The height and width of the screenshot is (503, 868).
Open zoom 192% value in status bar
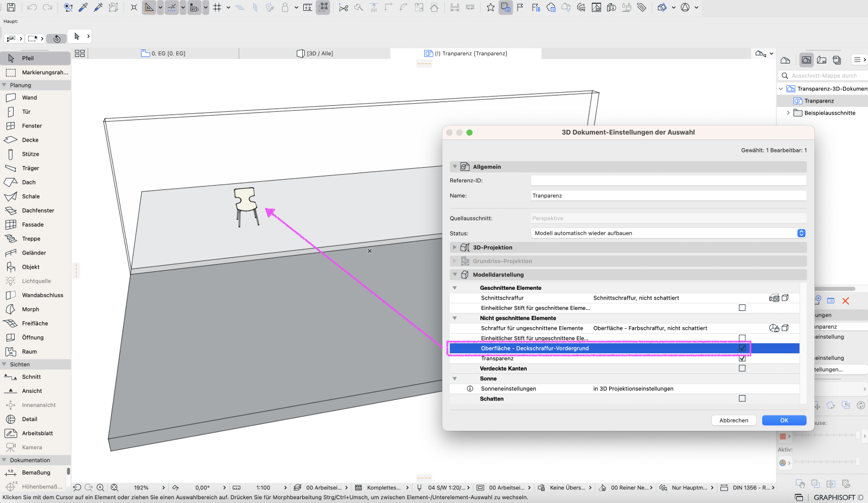(x=141, y=488)
